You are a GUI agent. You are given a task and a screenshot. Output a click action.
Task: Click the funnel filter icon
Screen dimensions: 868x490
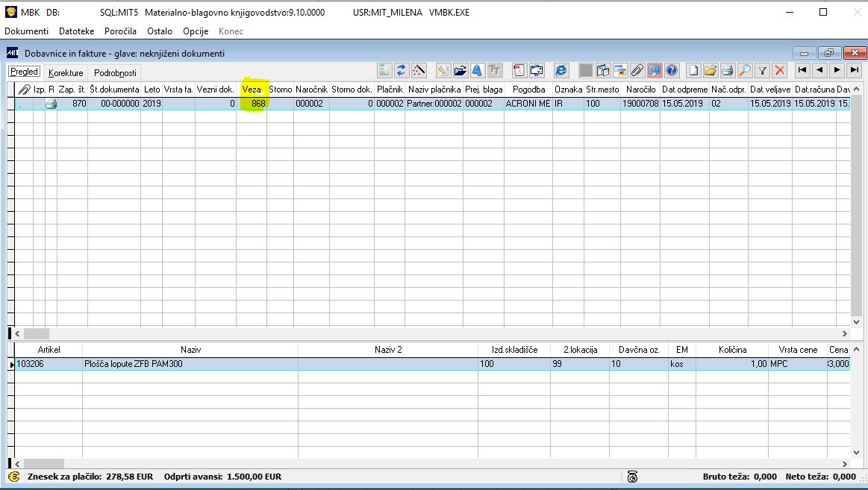[x=763, y=70]
